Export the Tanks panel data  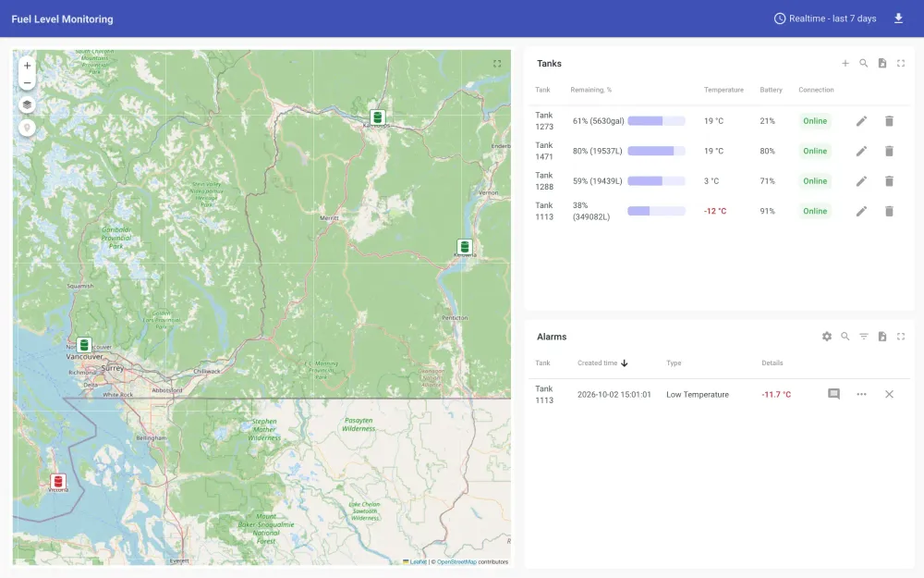[x=882, y=63]
